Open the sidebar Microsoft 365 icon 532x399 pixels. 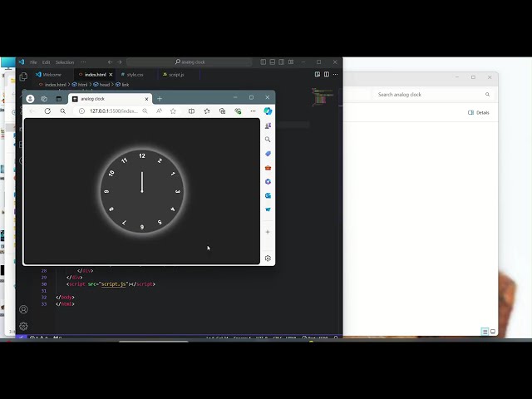pos(268,181)
